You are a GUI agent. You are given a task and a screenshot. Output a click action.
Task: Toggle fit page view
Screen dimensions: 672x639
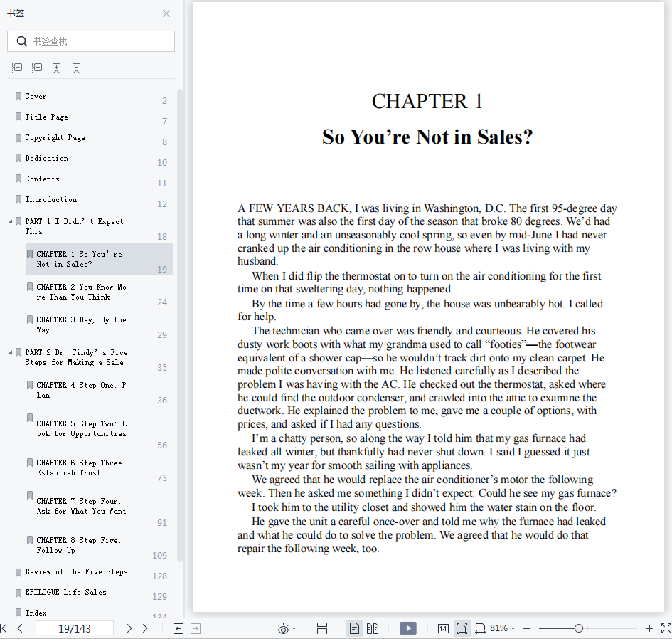point(462,629)
